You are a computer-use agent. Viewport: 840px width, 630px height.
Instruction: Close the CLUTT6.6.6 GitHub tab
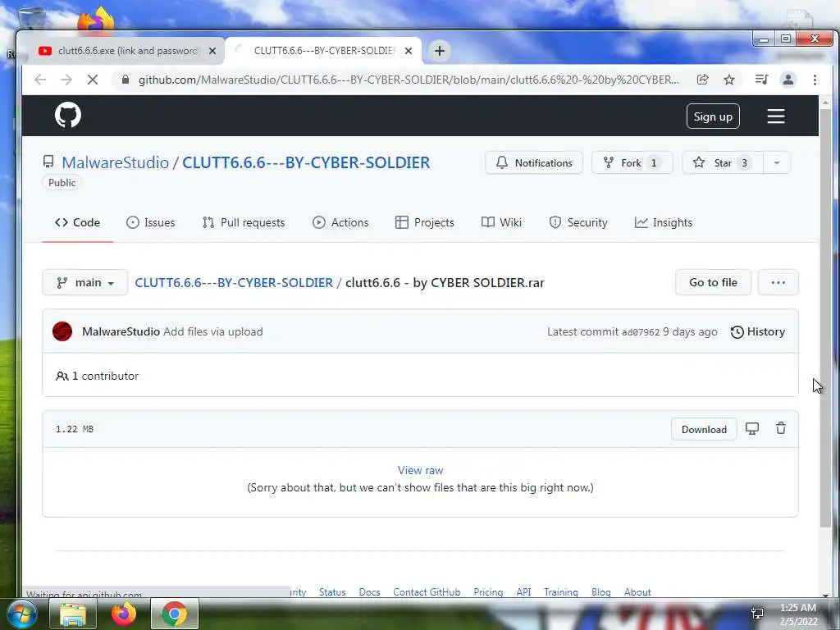(409, 51)
